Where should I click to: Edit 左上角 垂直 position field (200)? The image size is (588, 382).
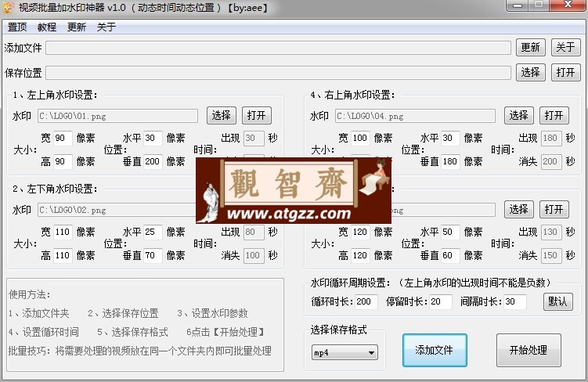point(153,161)
